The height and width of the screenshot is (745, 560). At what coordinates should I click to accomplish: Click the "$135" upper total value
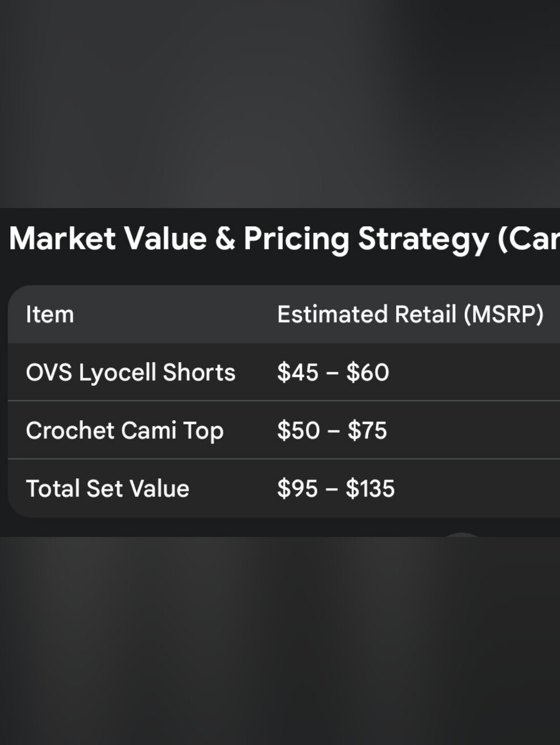coord(370,488)
